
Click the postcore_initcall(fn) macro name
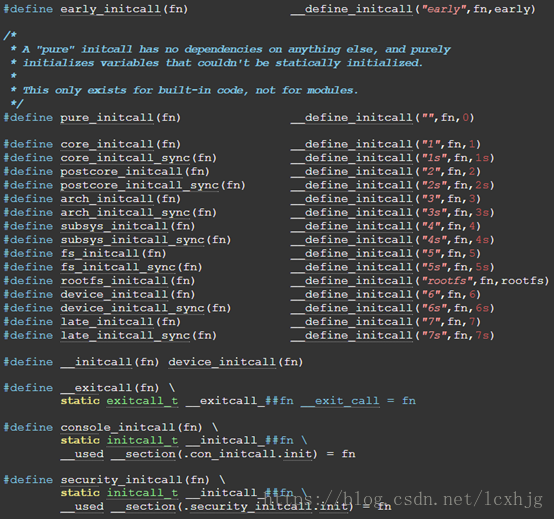pyautogui.click(x=122, y=172)
